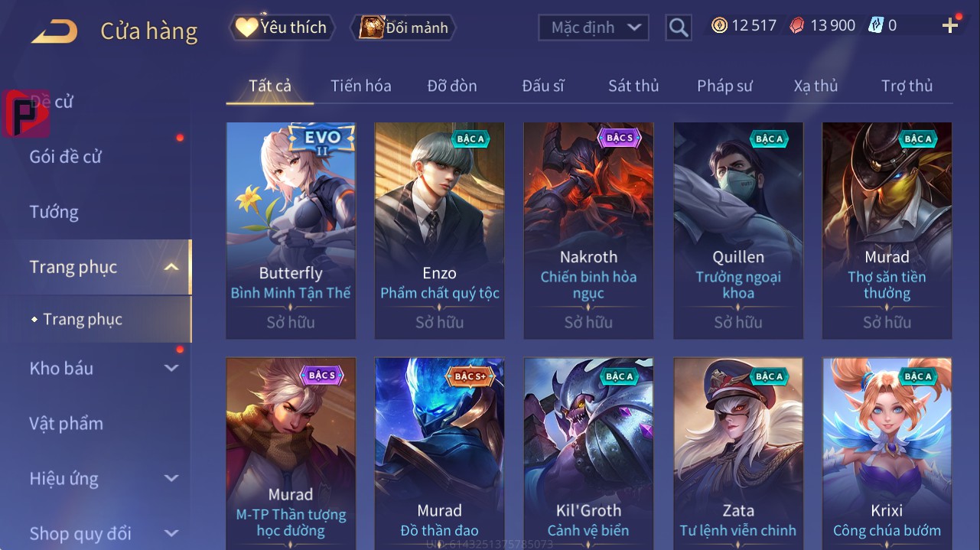Switch to the Sát thủ tab
This screenshot has height=550, width=980.
633,86
